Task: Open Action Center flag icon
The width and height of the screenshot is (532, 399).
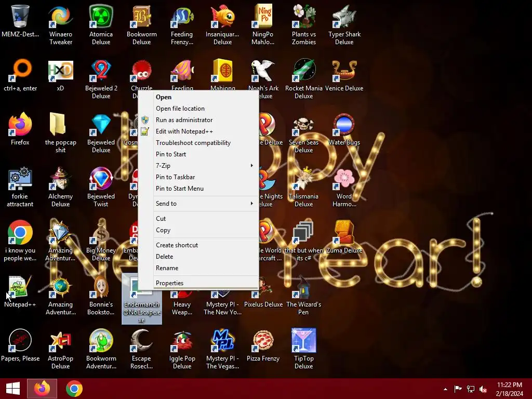Action: point(458,389)
